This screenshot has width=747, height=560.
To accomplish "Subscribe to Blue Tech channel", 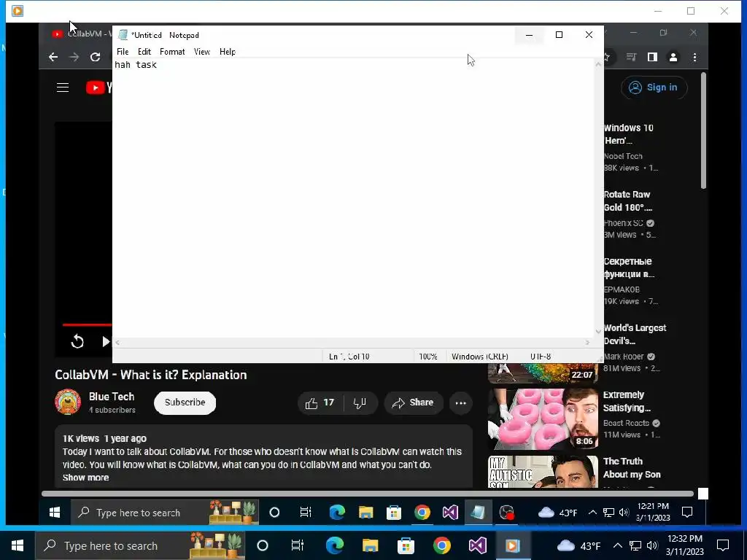I will [x=185, y=402].
